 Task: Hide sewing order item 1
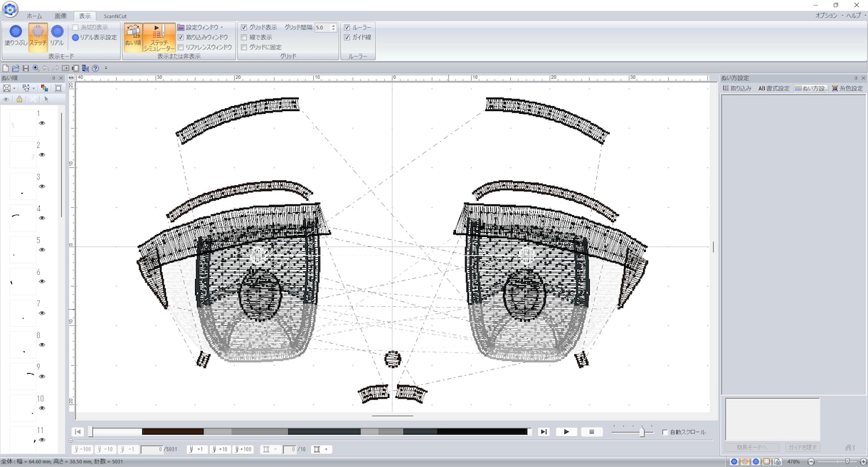tap(42, 123)
